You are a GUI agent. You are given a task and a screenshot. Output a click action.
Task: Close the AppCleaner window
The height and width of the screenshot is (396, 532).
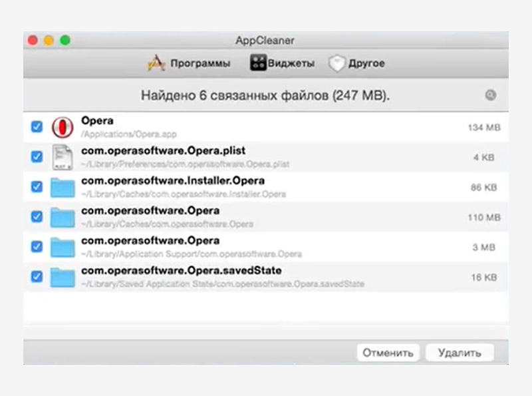pyautogui.click(x=33, y=41)
